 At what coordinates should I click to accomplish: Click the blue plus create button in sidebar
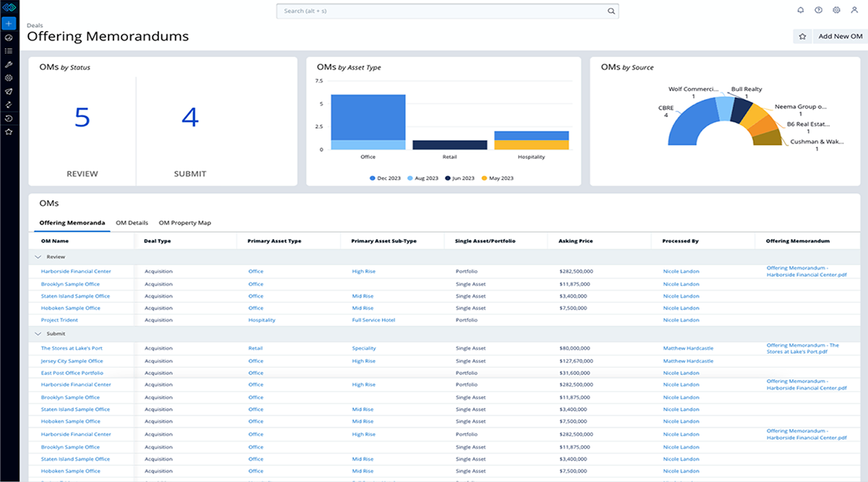(x=9, y=23)
